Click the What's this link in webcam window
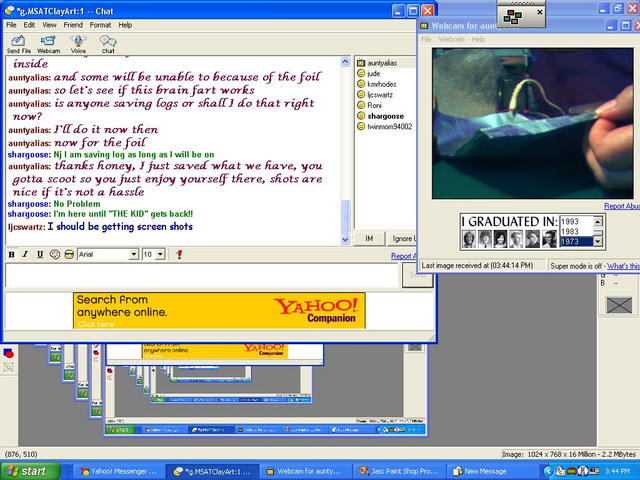 pyautogui.click(x=623, y=266)
